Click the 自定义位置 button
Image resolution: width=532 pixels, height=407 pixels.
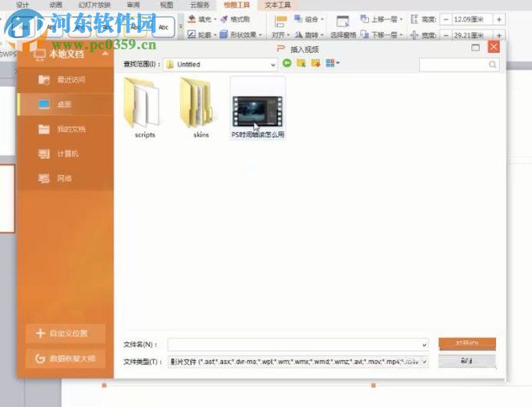(x=66, y=334)
